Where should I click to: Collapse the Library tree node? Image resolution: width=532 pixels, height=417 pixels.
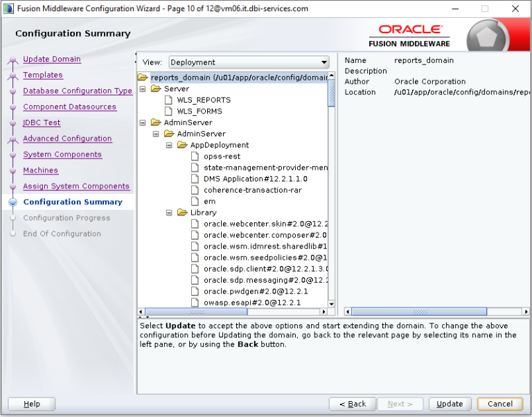(170, 213)
